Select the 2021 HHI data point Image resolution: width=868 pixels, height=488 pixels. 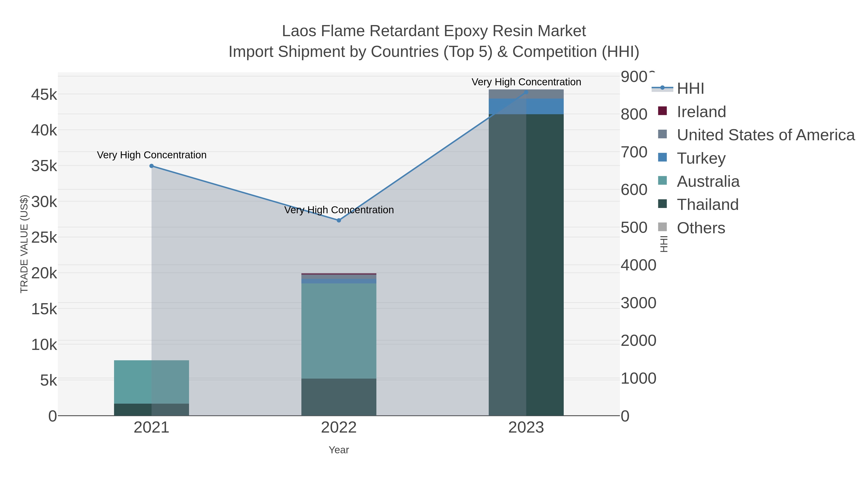click(x=152, y=166)
